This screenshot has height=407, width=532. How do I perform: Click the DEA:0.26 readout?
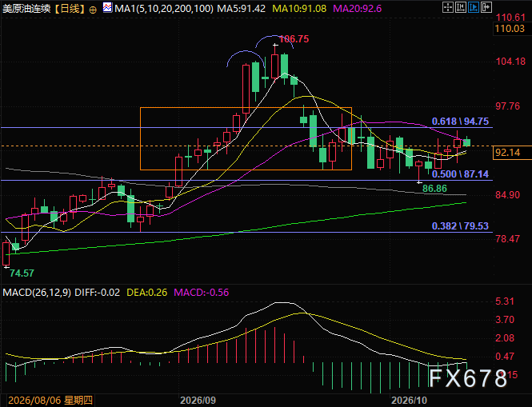click(147, 293)
